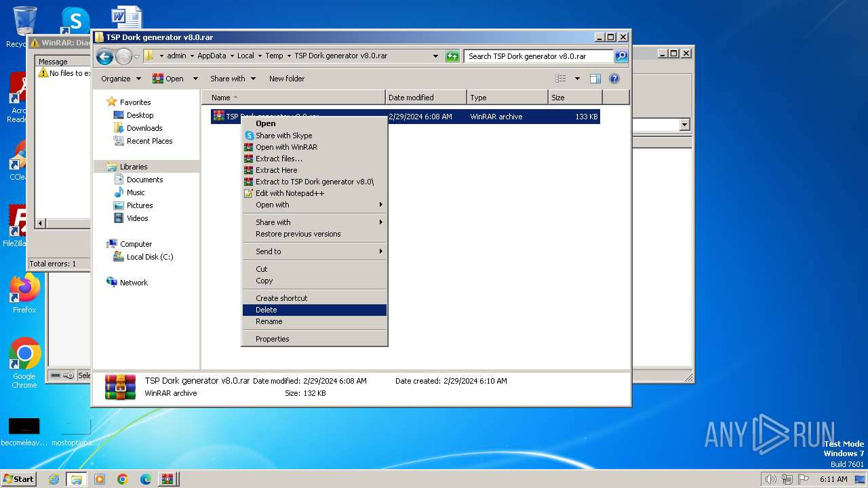Image resolution: width=868 pixels, height=488 pixels.
Task: Choose Edit with Notepad++
Action: [315, 193]
